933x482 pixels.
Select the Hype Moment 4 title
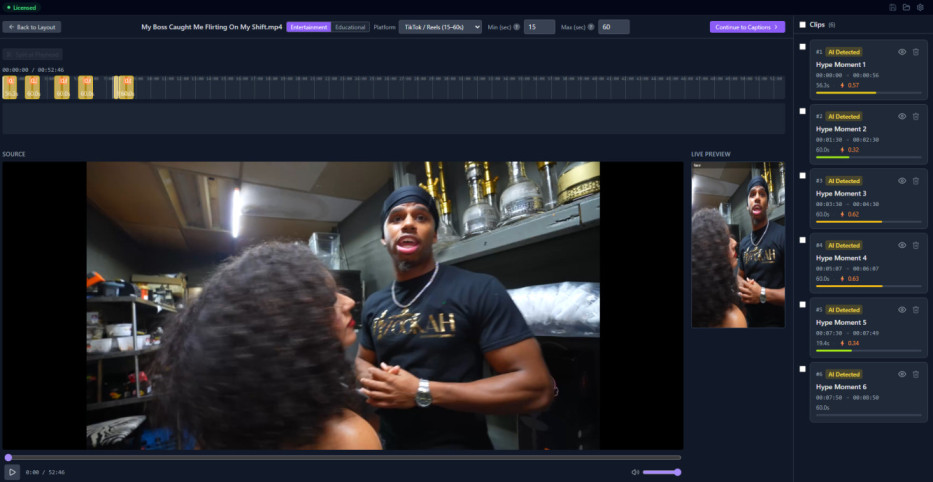tap(841, 258)
